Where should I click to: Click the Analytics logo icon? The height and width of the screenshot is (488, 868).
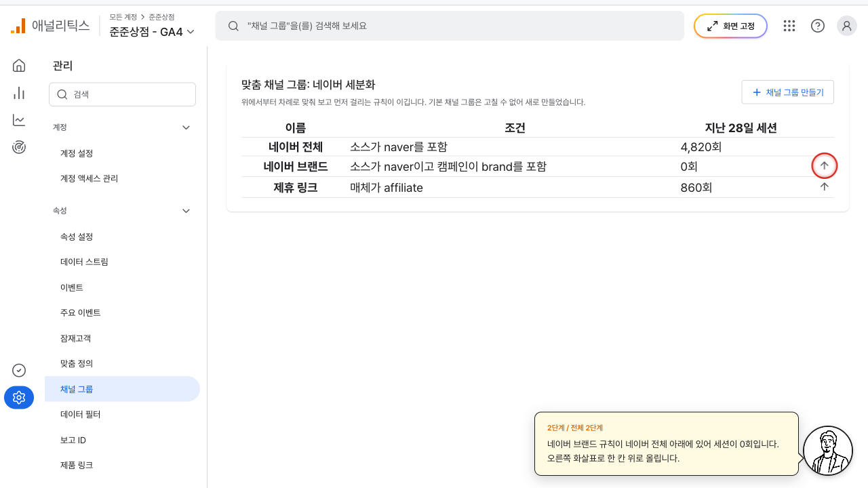coord(18,26)
